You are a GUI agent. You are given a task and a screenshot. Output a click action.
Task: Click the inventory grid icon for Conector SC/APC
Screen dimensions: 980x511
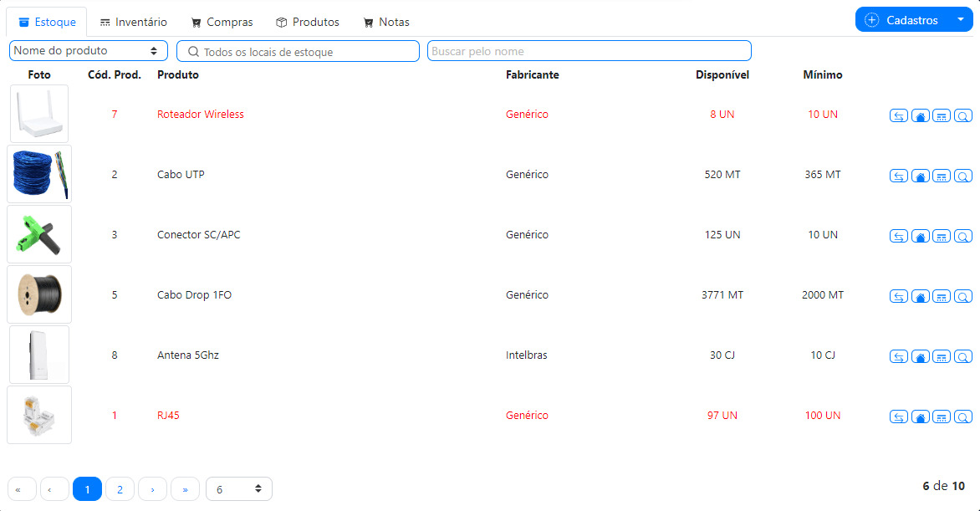(x=942, y=237)
